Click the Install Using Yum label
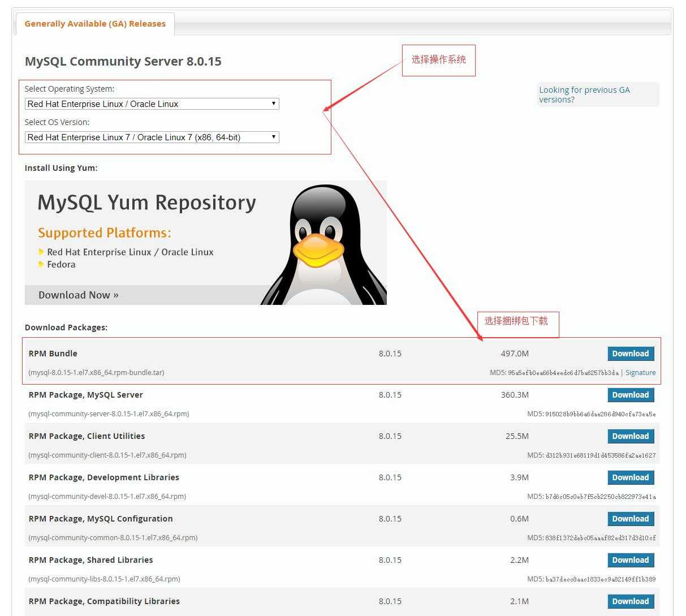Image resolution: width=686 pixels, height=616 pixels. [x=61, y=168]
